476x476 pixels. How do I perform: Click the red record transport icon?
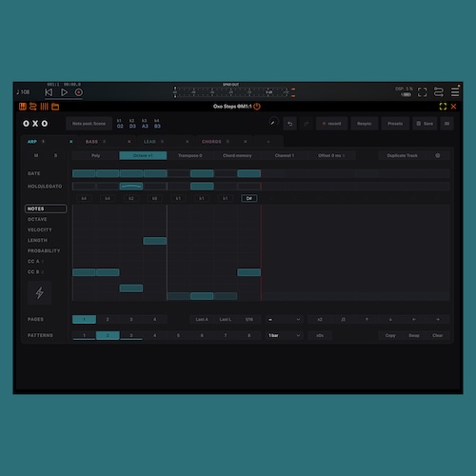79,92
